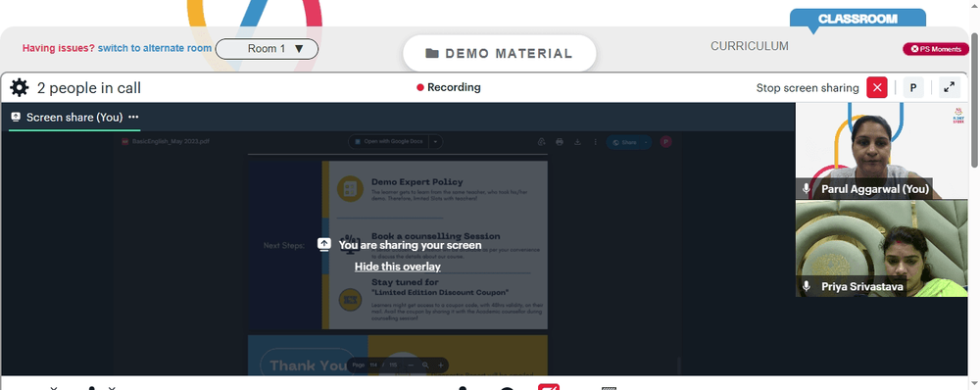Click the 2 people in call label

[x=89, y=88]
